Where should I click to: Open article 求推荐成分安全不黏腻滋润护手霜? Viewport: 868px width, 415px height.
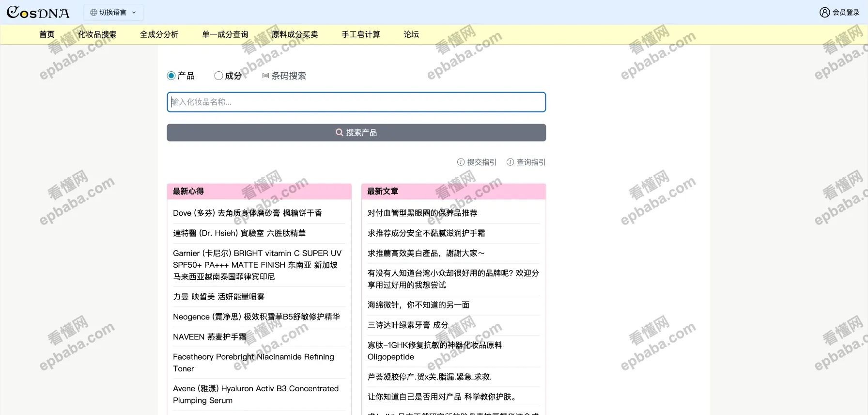tap(426, 233)
